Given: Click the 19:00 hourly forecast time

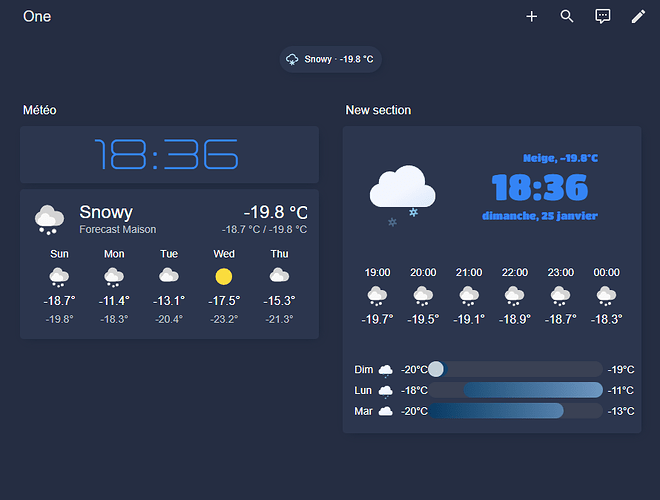Looking at the screenshot, I should (x=377, y=272).
